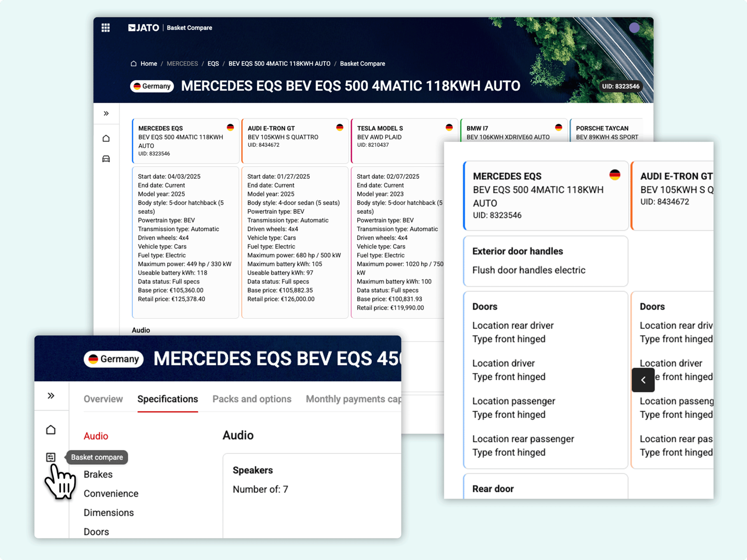Image resolution: width=747 pixels, height=560 pixels.
Task: Expand the lower window's sidebar chevrons
Action: coord(51,395)
